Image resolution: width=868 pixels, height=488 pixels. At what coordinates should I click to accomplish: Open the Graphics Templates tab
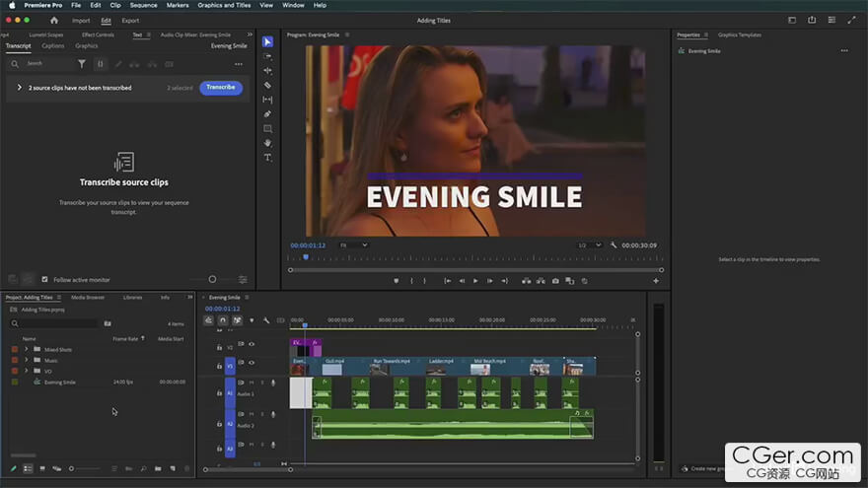[740, 35]
